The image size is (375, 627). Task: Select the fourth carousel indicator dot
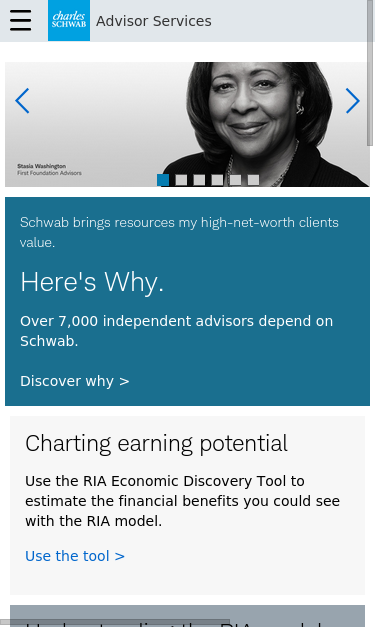[x=217, y=180]
